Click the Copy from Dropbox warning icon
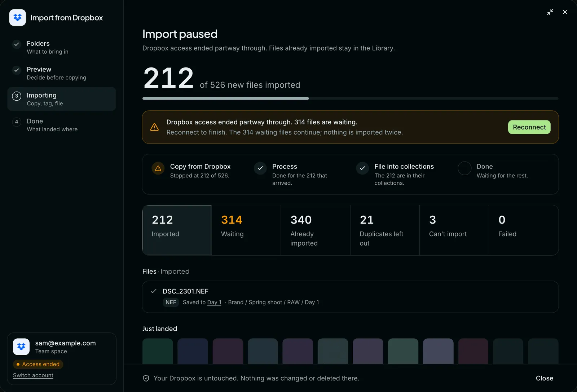Screen dimensions: 577x392 (x=158, y=168)
